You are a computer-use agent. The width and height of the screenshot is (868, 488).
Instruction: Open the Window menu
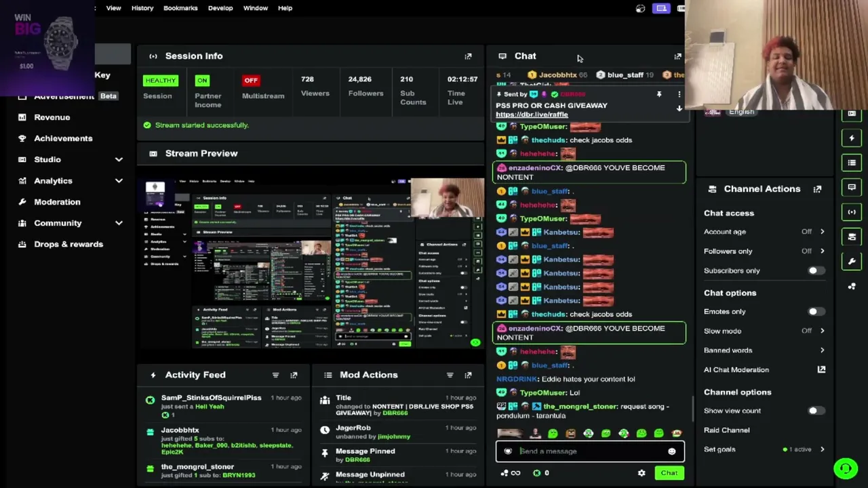tap(256, 8)
